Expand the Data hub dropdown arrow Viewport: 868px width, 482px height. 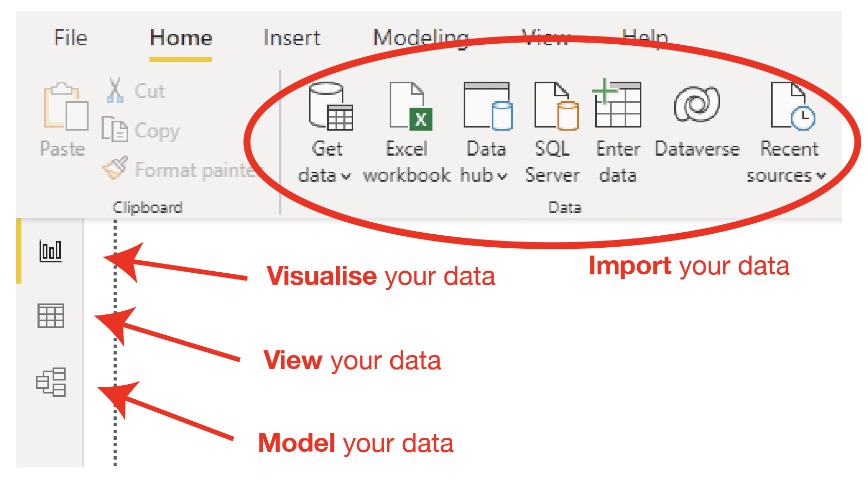[x=502, y=177]
